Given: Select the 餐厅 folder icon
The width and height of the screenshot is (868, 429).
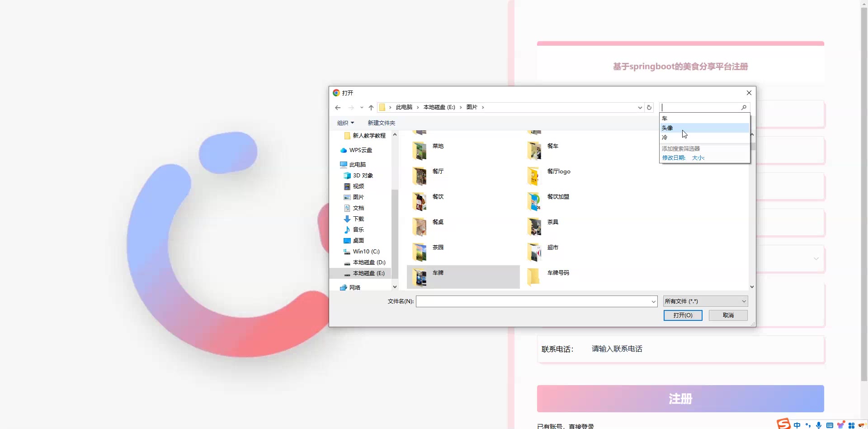Looking at the screenshot, I should [420, 176].
